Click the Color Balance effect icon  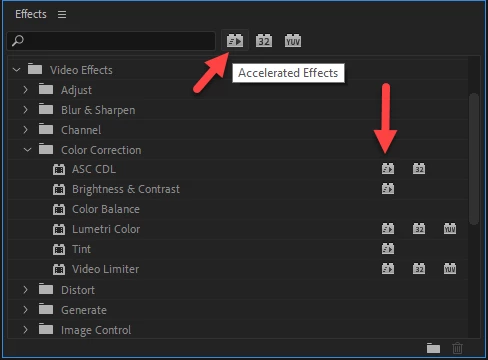point(59,209)
